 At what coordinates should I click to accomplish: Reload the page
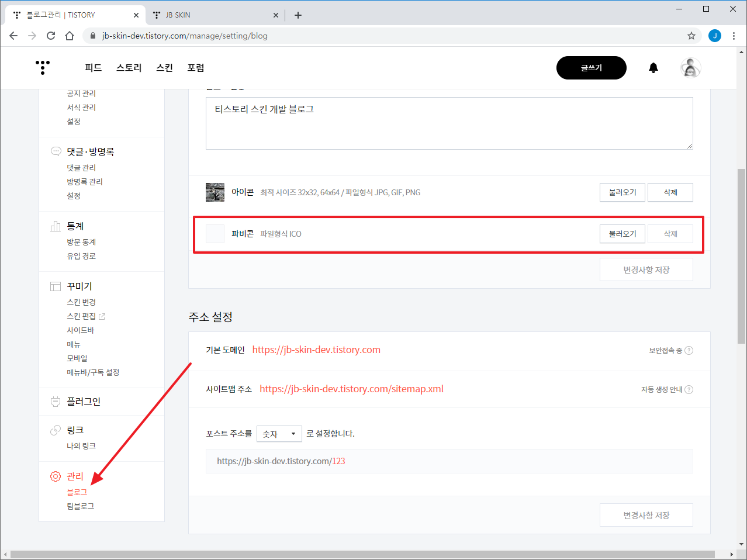coord(51,36)
